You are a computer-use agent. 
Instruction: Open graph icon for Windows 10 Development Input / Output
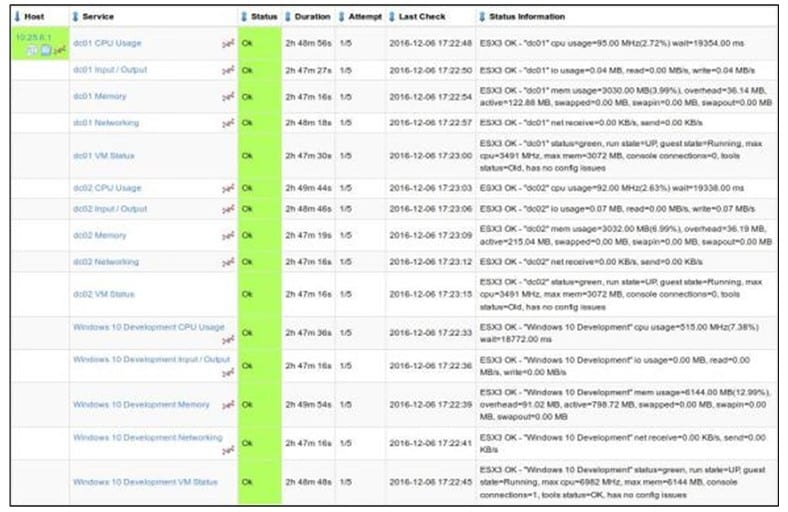(228, 373)
